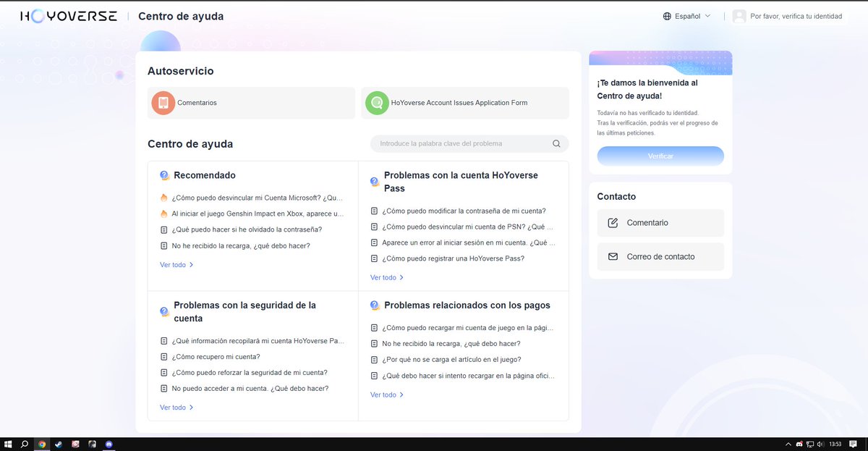This screenshot has width=868, height=451.
Task: Click the user avatar icon
Action: coord(739,16)
